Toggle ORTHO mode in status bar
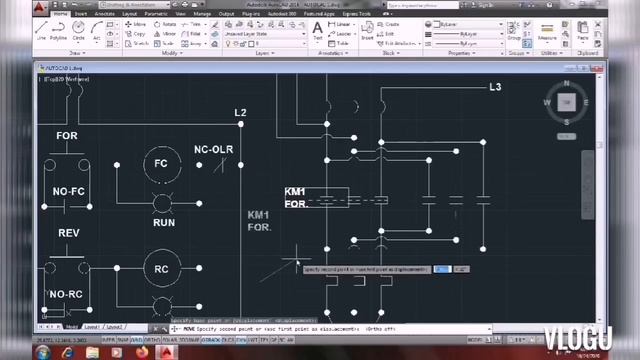Screen dimensions: 640x360 [x=152, y=340]
